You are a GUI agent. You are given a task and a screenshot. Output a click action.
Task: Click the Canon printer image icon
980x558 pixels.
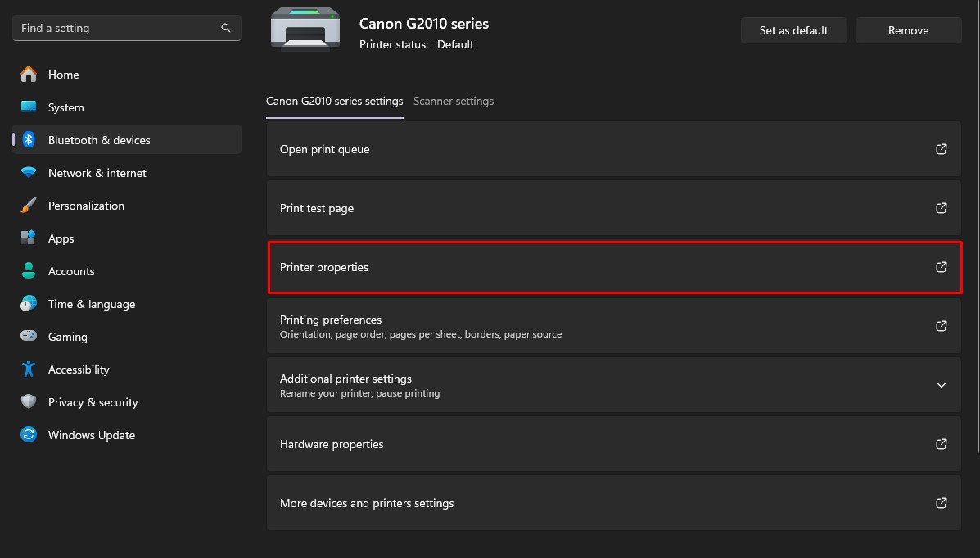coord(305,29)
